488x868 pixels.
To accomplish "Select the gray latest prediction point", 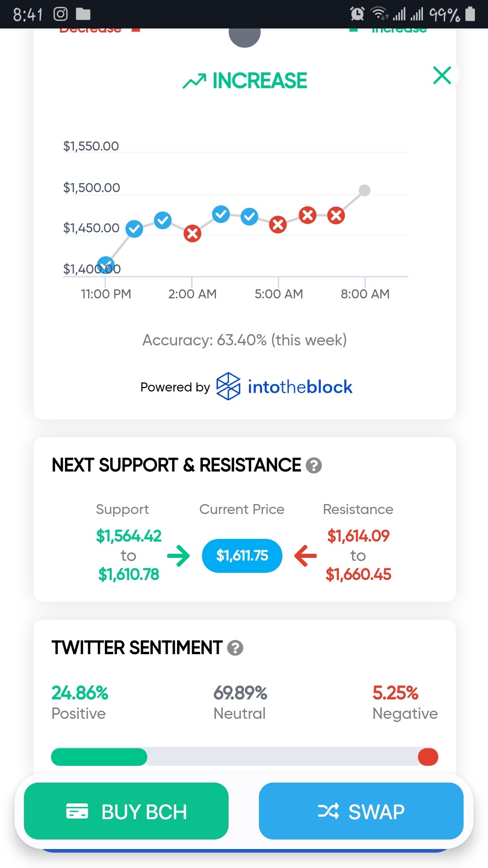I will click(x=364, y=190).
